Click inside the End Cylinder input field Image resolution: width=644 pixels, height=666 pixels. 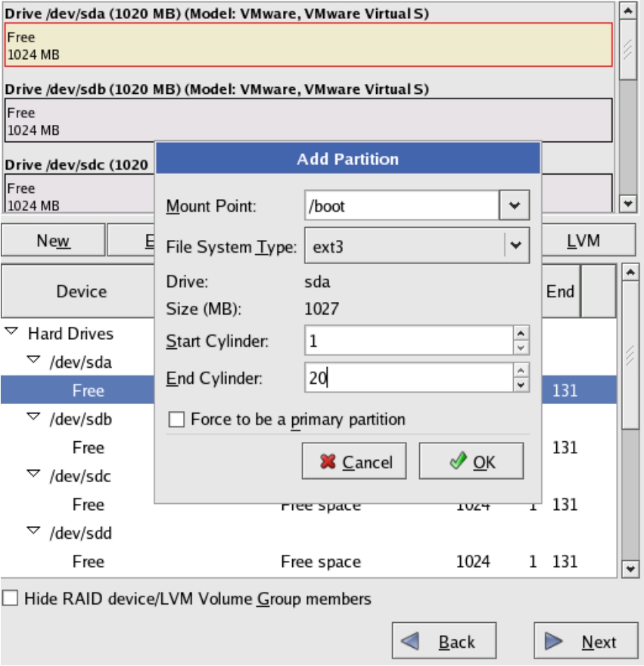409,378
